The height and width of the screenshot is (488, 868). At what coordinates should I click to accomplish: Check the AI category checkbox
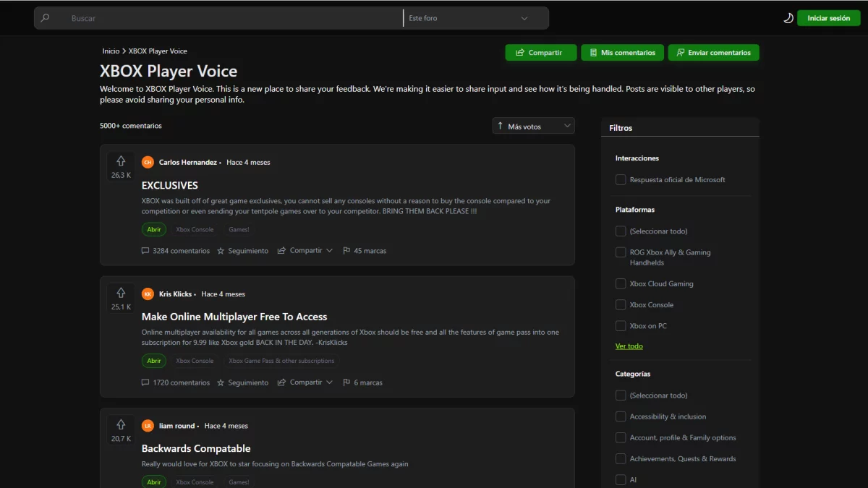click(621, 479)
